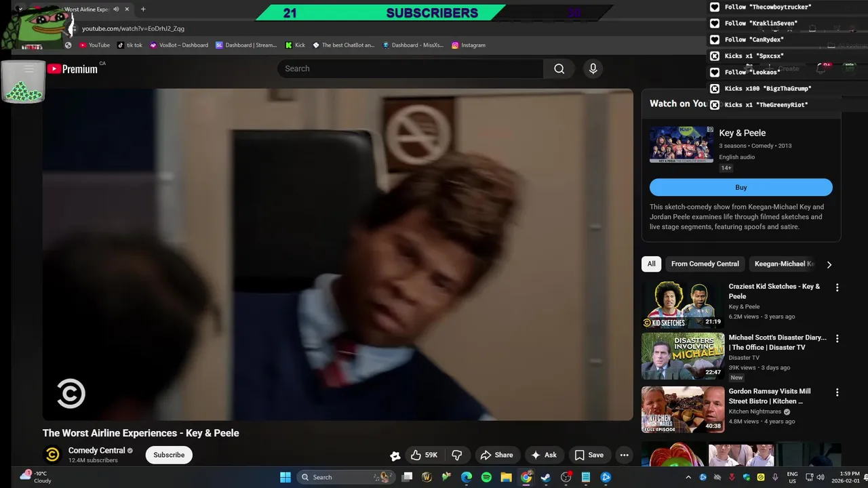Open a new browser tab
This screenshot has width=868, height=488.
143,9
